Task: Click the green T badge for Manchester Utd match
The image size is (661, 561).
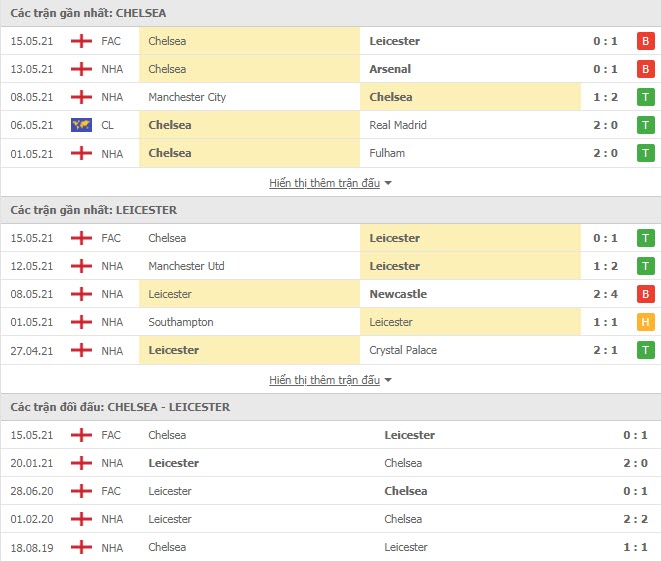Action: point(645,266)
